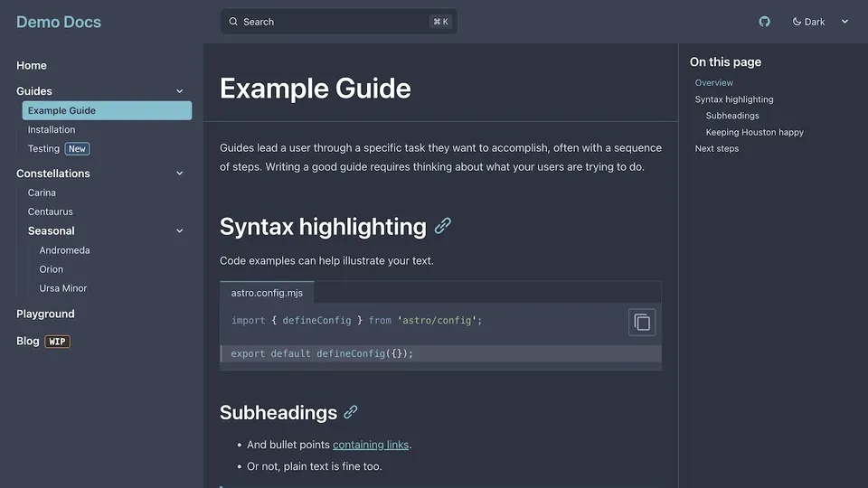Select the astro.config.mjs file tab
Screen dimensions: 868x488
click(x=267, y=293)
